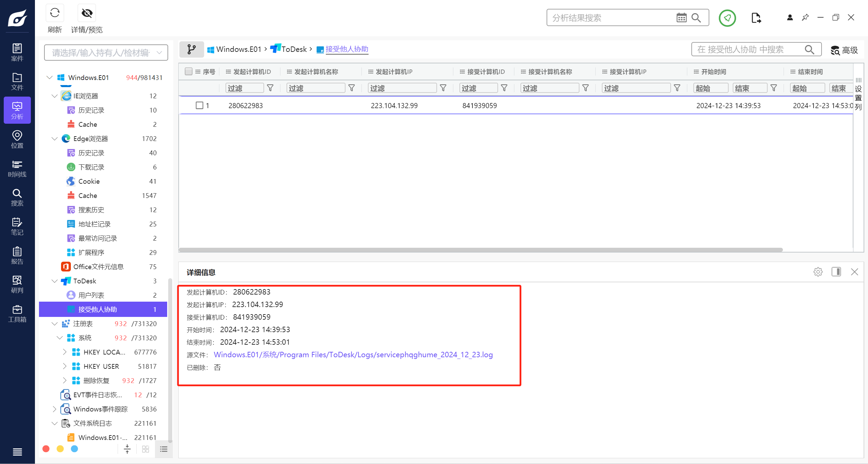Image resolution: width=868 pixels, height=464 pixels.
Task: Switch to the 报告 report section
Action: pos(17,256)
